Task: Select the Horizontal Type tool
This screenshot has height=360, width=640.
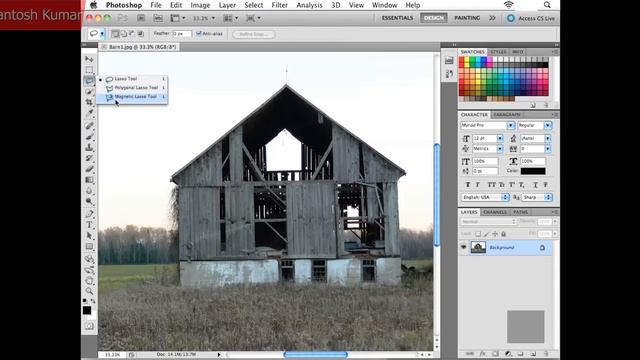Action: click(89, 225)
